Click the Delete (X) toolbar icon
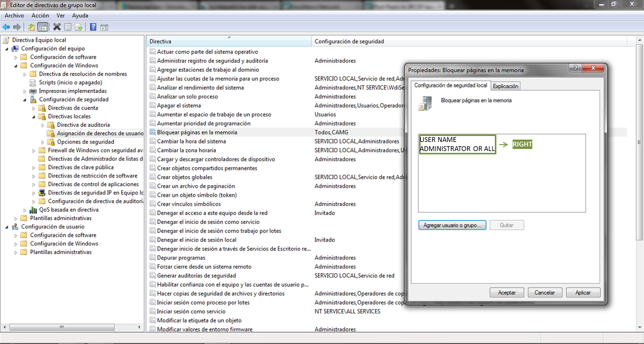Viewport: 644px width, 344px height. [57, 27]
